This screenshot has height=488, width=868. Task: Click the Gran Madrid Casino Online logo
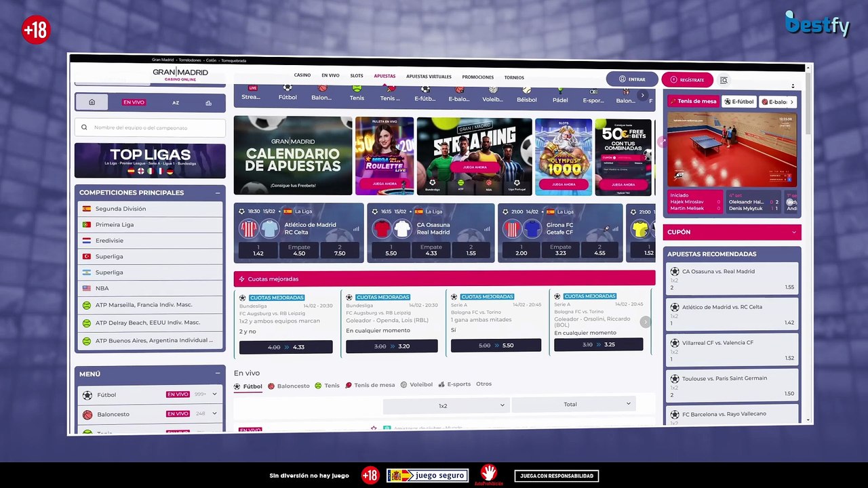(x=180, y=74)
